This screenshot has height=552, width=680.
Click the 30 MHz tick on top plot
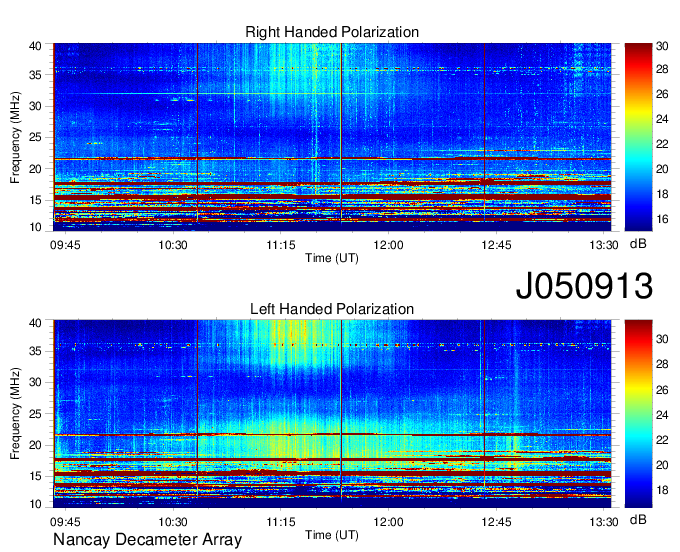pyautogui.click(x=36, y=107)
